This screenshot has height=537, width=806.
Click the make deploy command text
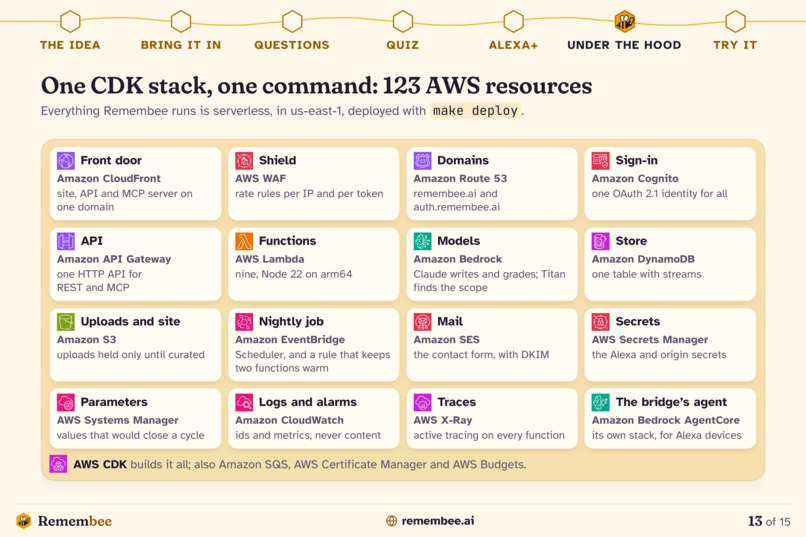[x=475, y=110]
